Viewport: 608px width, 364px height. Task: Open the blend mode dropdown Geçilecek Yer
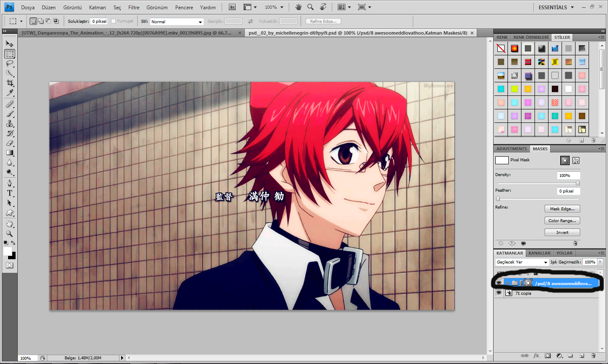click(x=522, y=262)
